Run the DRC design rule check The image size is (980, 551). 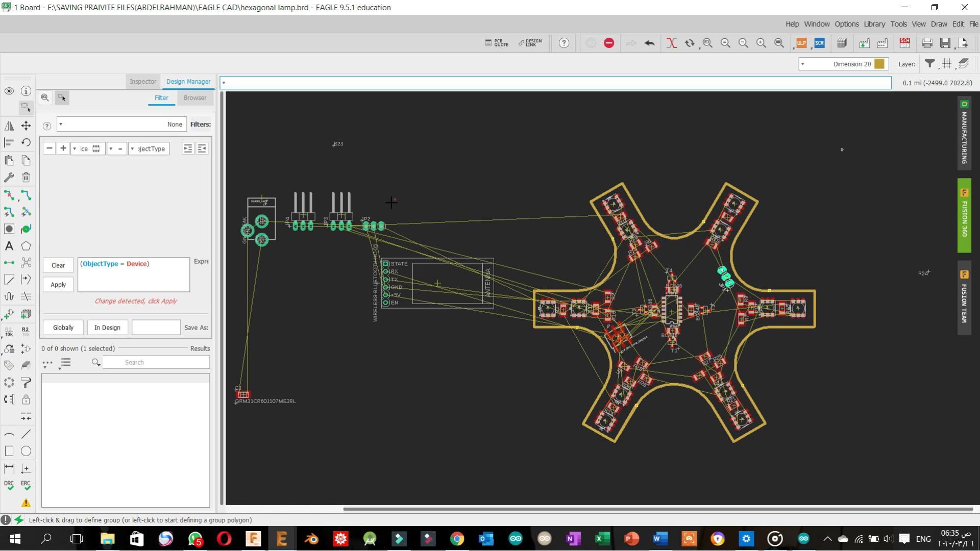pos(9,485)
